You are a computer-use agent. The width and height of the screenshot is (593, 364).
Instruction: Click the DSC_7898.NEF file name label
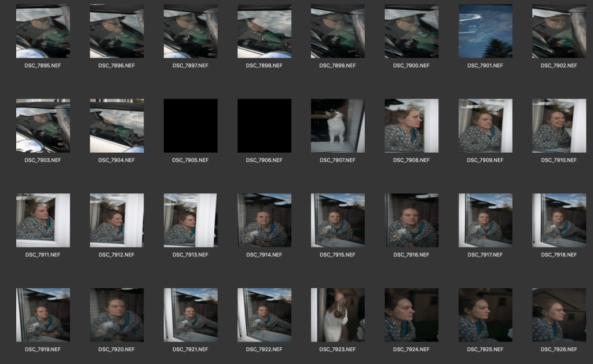coord(264,66)
